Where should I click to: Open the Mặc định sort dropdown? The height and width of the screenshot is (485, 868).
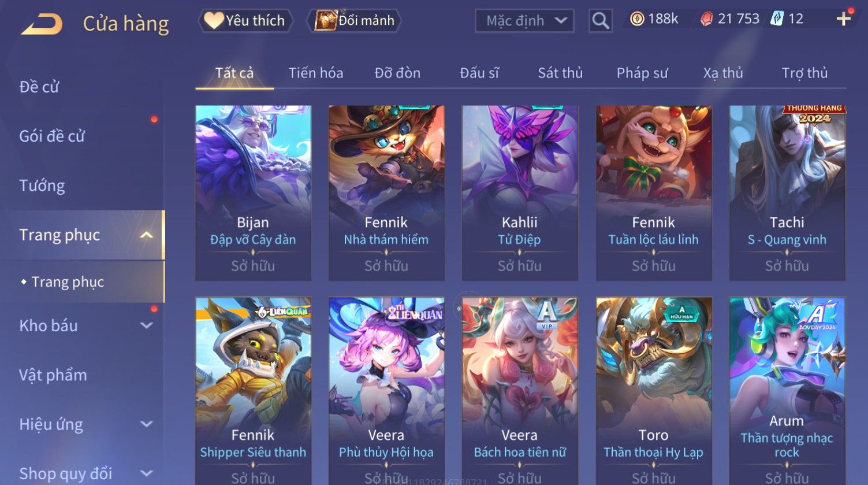524,21
